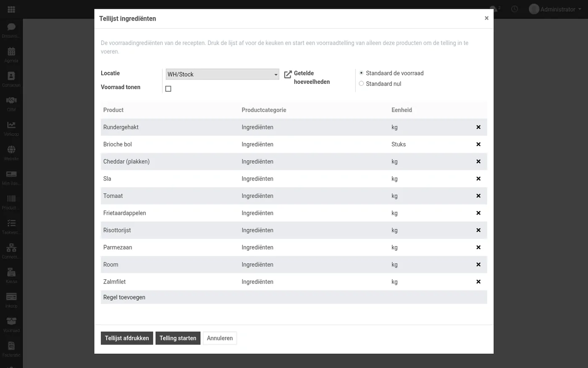Remove the Rundergehakt row with X

tap(478, 127)
